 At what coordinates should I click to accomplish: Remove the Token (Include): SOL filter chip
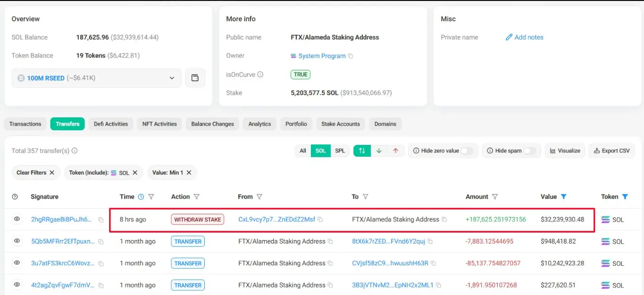pyautogui.click(x=135, y=173)
